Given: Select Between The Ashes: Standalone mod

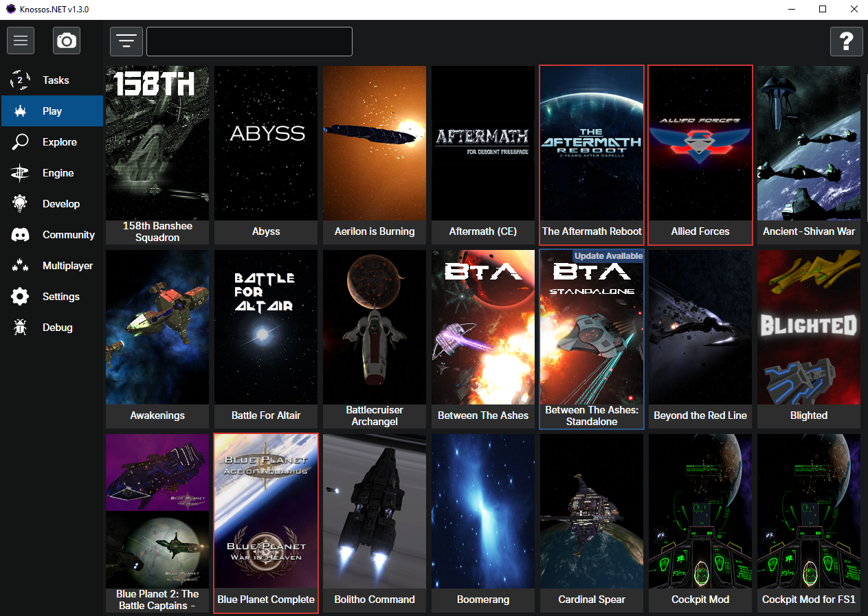Looking at the screenshot, I should pos(592,339).
